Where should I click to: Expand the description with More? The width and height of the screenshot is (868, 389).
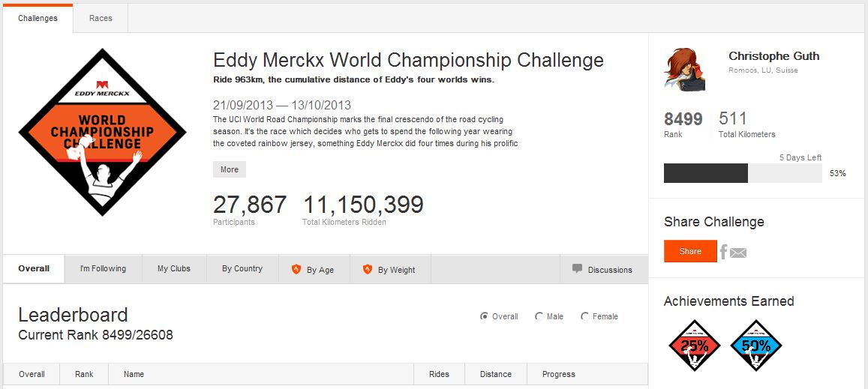coord(230,169)
